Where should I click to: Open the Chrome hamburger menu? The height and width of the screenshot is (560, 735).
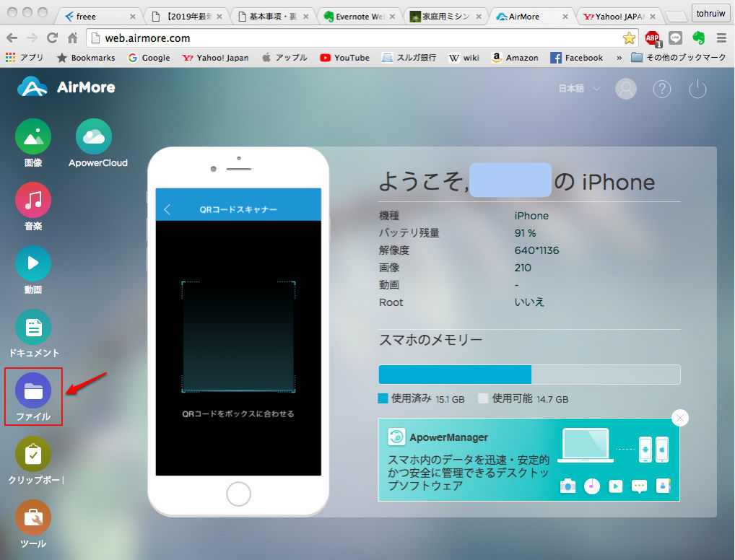[721, 38]
